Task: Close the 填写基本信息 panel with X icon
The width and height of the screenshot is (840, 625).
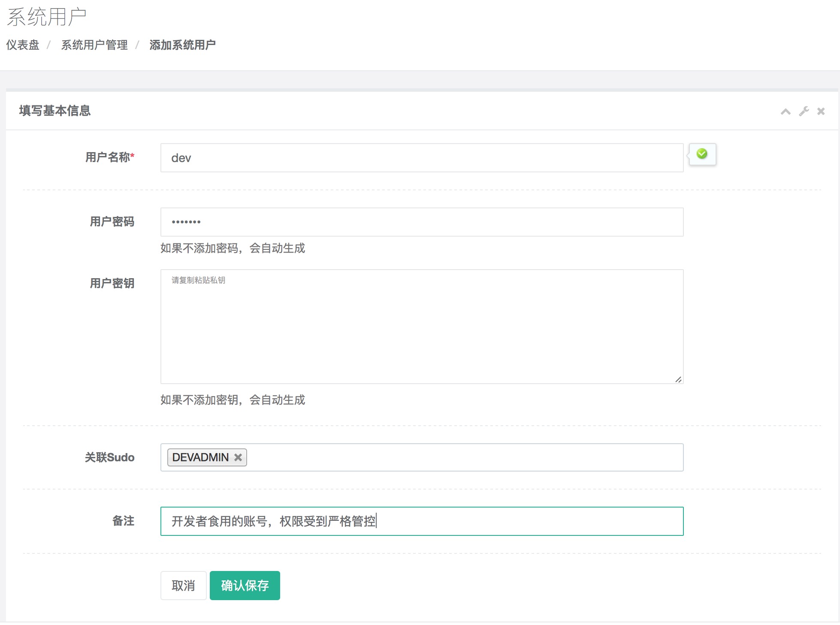Action: 821,111
